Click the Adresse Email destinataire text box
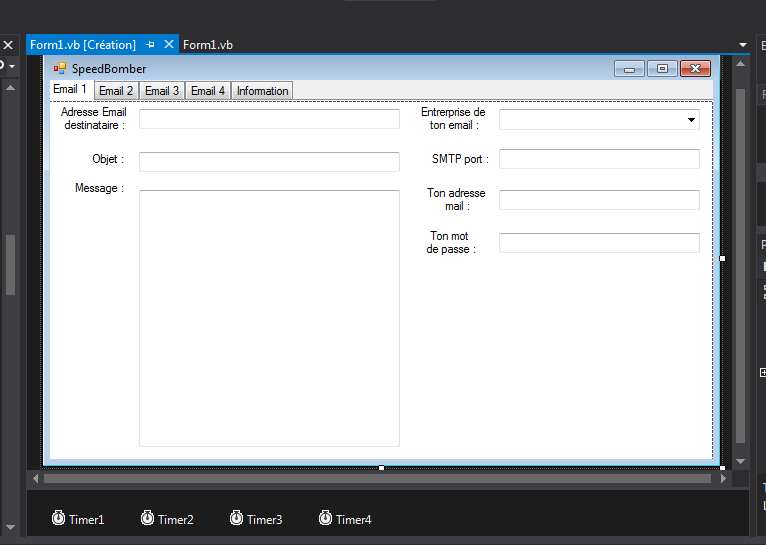This screenshot has width=766, height=545. pos(269,119)
